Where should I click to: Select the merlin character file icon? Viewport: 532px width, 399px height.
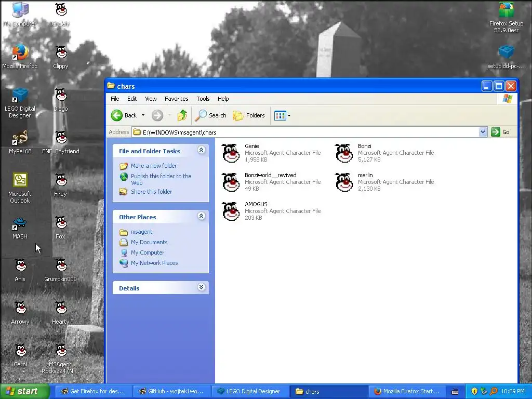[344, 182]
